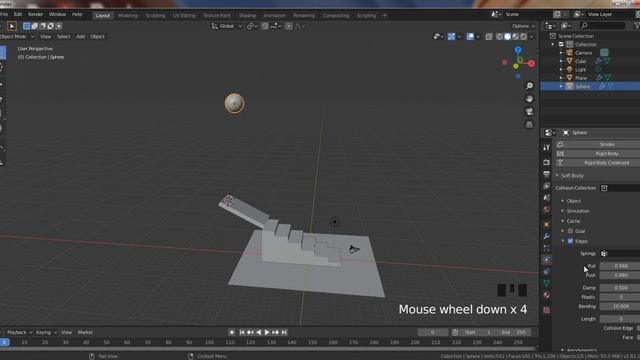Jump to timeline start button
Viewport: 640px width, 360px height.
pyautogui.click(x=242, y=332)
